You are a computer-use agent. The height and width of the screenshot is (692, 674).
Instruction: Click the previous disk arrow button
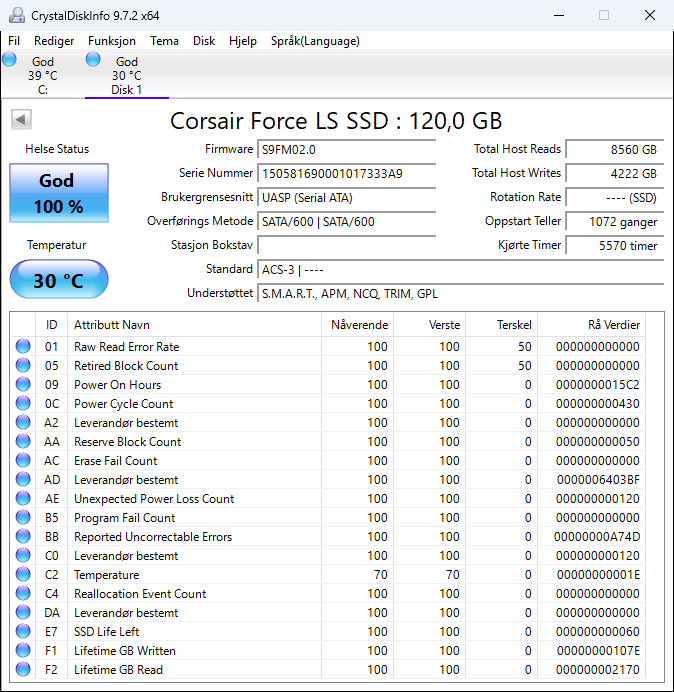[x=21, y=119]
